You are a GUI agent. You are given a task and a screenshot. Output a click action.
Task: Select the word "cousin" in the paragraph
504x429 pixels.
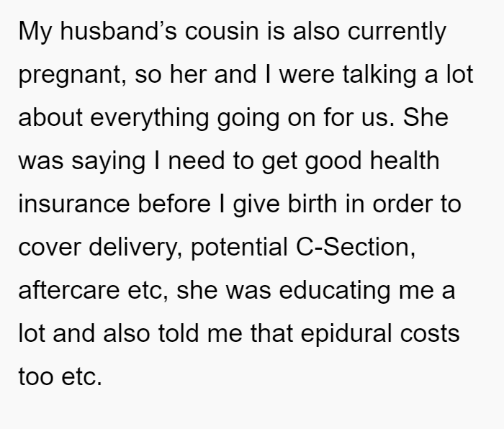point(222,31)
